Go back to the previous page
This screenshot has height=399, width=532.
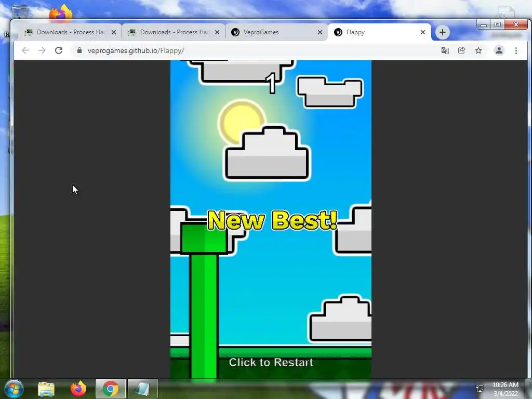(25, 50)
